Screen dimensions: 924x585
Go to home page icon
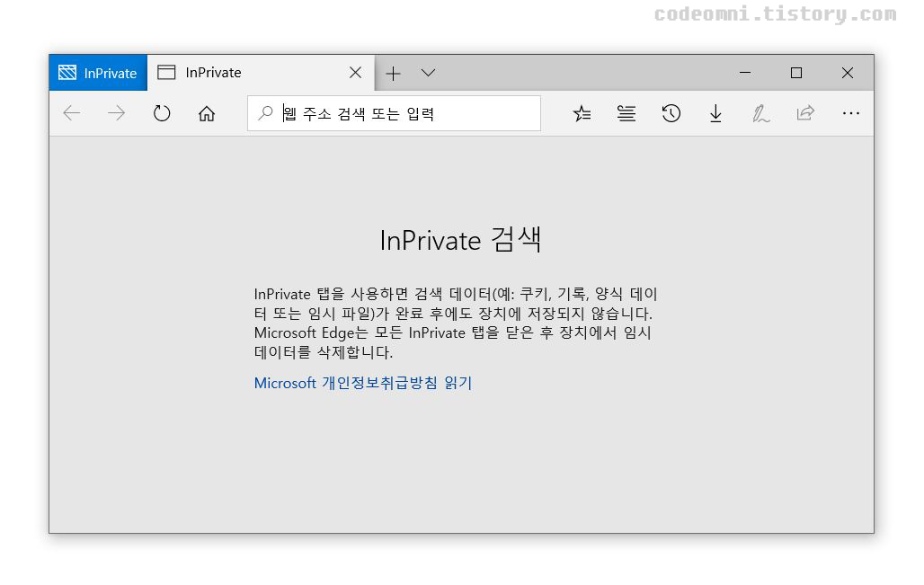206,113
